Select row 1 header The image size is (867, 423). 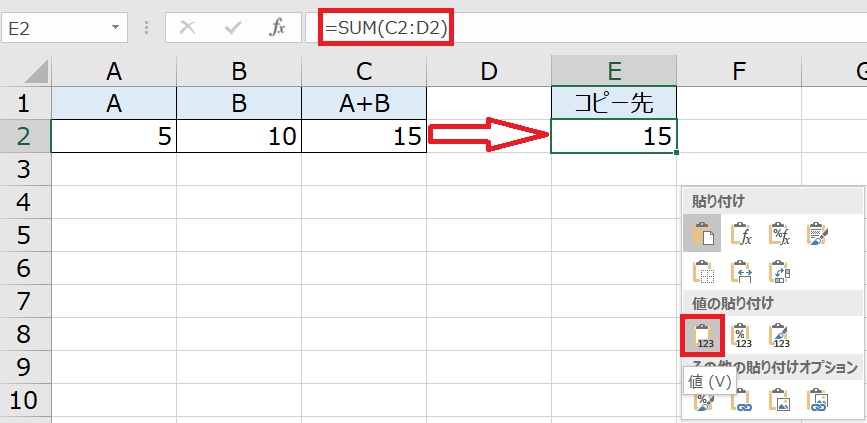pyautogui.click(x=25, y=103)
